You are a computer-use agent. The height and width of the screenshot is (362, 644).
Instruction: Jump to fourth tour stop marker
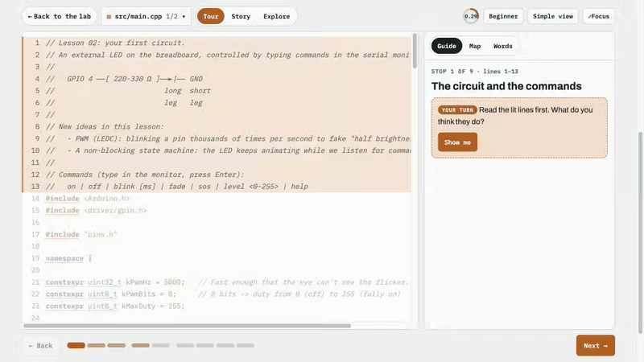[x=140, y=346]
